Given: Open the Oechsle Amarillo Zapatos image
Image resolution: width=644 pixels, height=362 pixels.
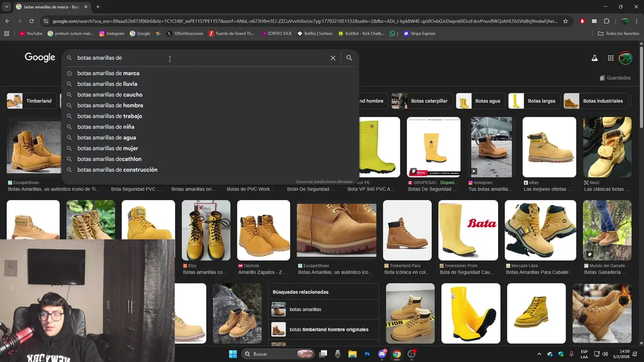Looking at the screenshot, I should tap(264, 230).
